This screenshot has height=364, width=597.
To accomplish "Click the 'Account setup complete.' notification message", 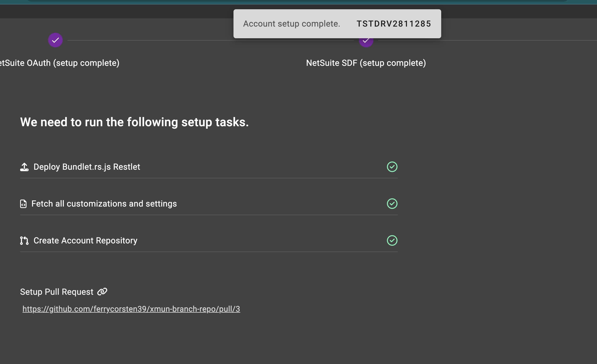I will pyautogui.click(x=292, y=24).
